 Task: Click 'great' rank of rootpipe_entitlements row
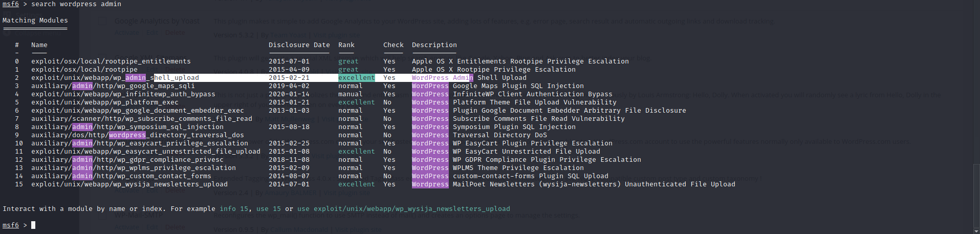(x=349, y=61)
